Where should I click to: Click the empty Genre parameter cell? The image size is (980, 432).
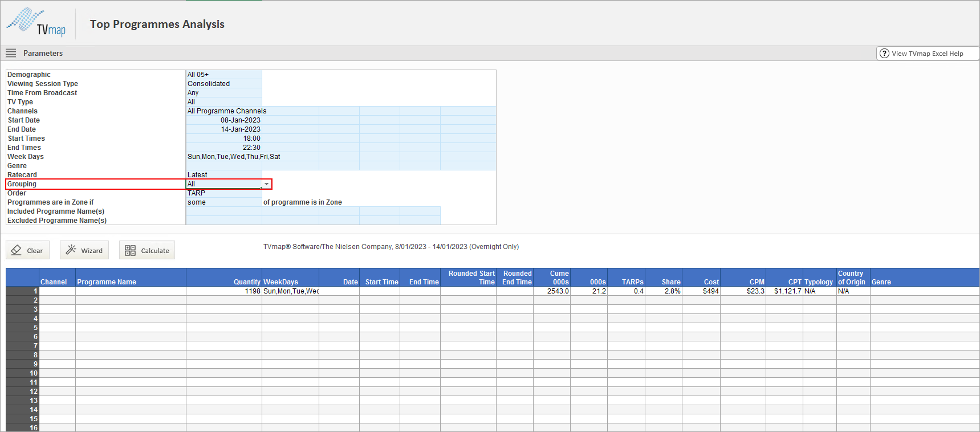click(224, 166)
